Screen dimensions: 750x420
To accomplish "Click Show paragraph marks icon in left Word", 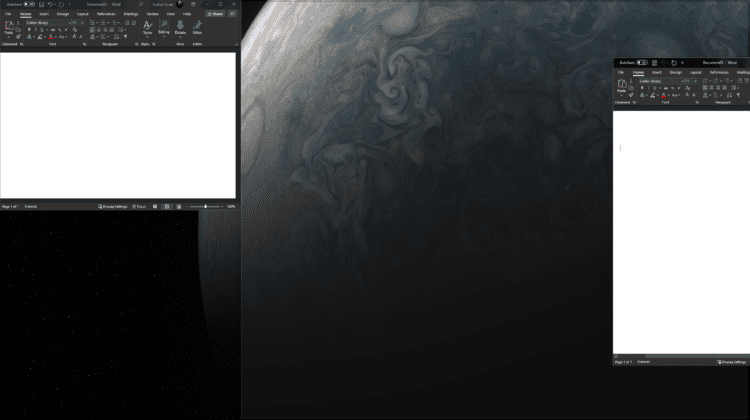I will click(125, 36).
